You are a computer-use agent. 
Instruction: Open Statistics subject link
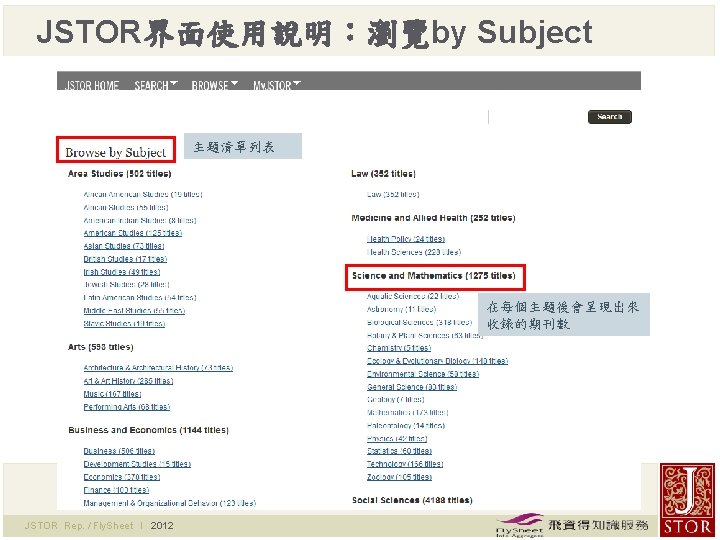tap(399, 451)
